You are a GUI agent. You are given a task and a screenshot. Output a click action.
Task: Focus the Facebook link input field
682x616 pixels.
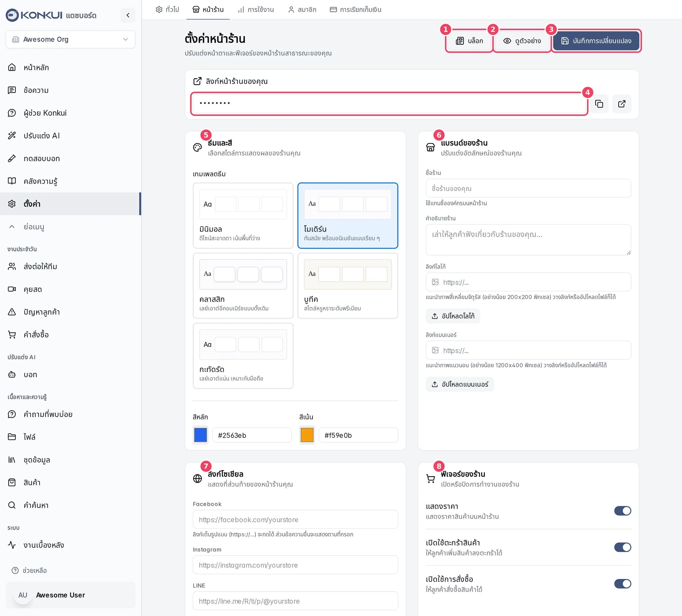coord(295,519)
